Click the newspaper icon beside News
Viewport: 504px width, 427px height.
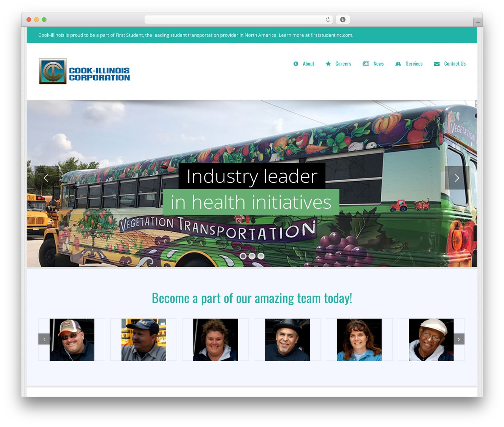(x=366, y=64)
